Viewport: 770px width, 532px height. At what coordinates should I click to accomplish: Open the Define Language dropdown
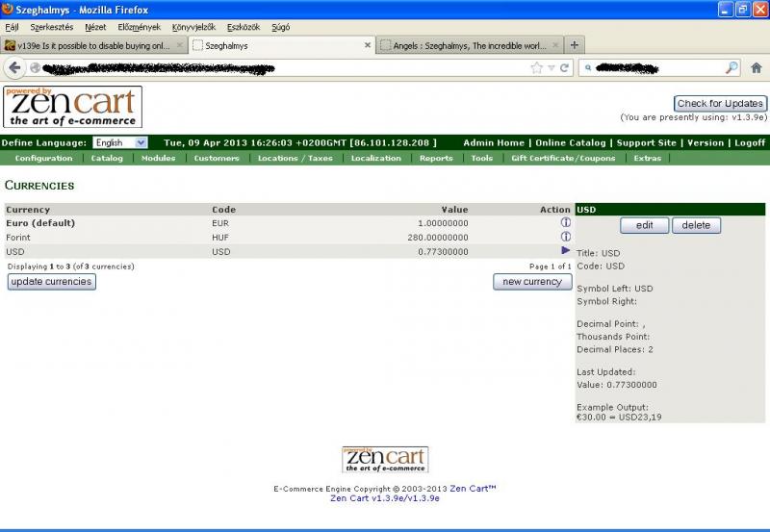pos(119,142)
